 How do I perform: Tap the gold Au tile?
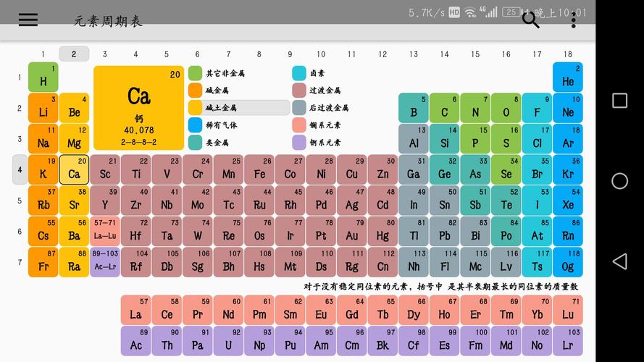click(x=351, y=231)
